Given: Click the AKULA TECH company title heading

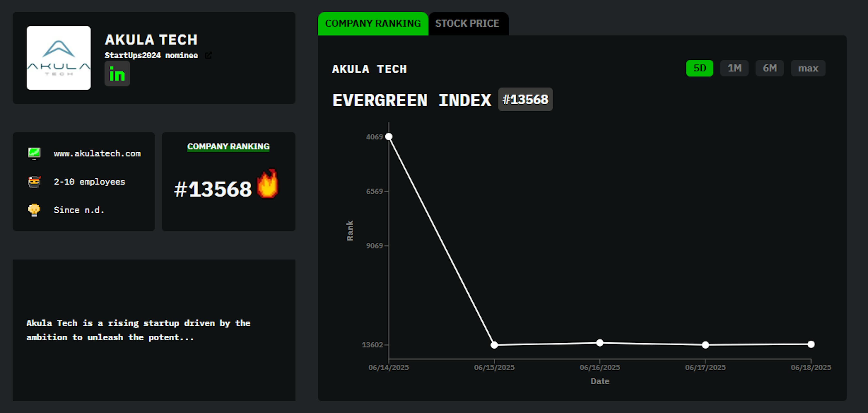Looking at the screenshot, I should pos(151,40).
